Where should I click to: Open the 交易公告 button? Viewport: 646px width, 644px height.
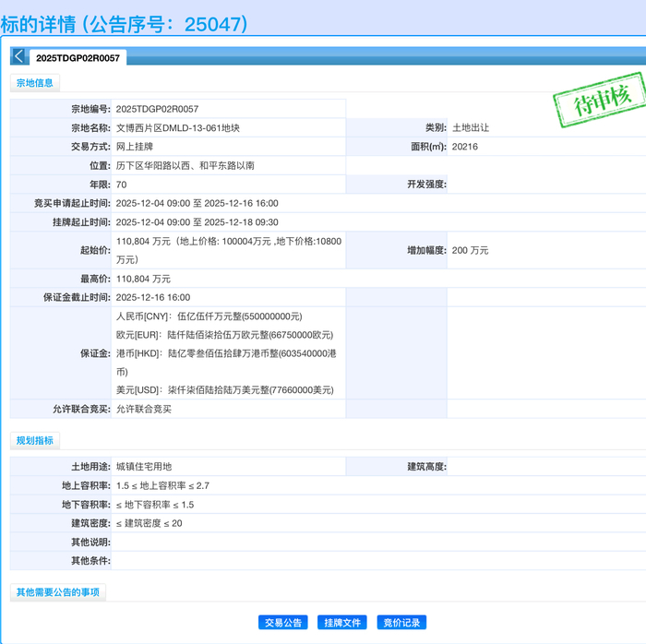[283, 623]
